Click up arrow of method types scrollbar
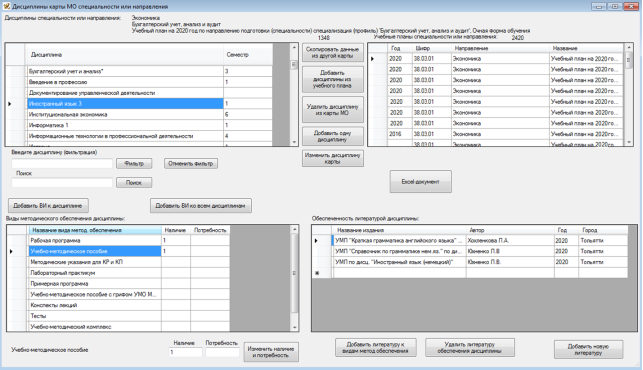This screenshot has width=643, height=370. (x=294, y=229)
